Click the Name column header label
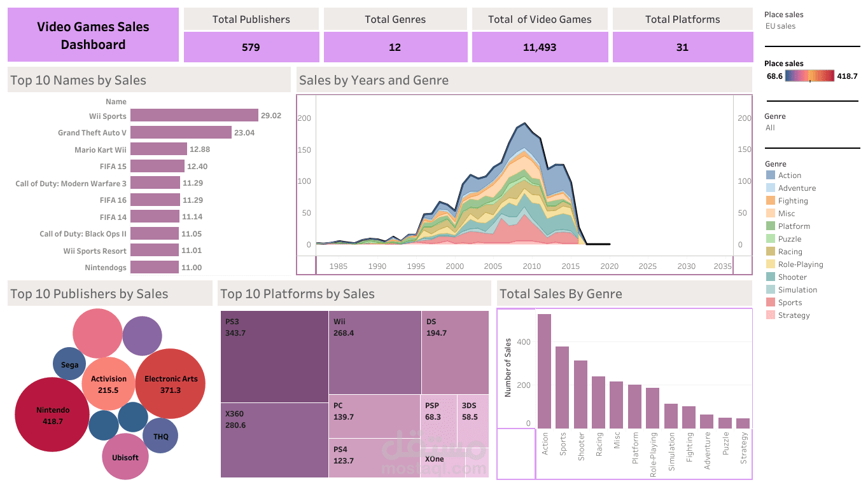868x487 pixels. (116, 102)
